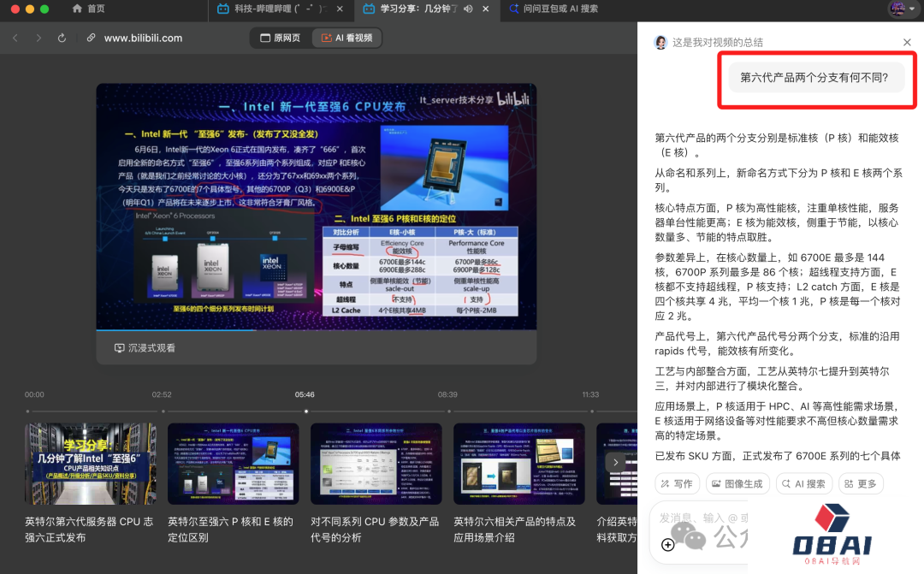924x574 pixels.
Task: Show next chapters with right chevron
Action: coord(614,462)
